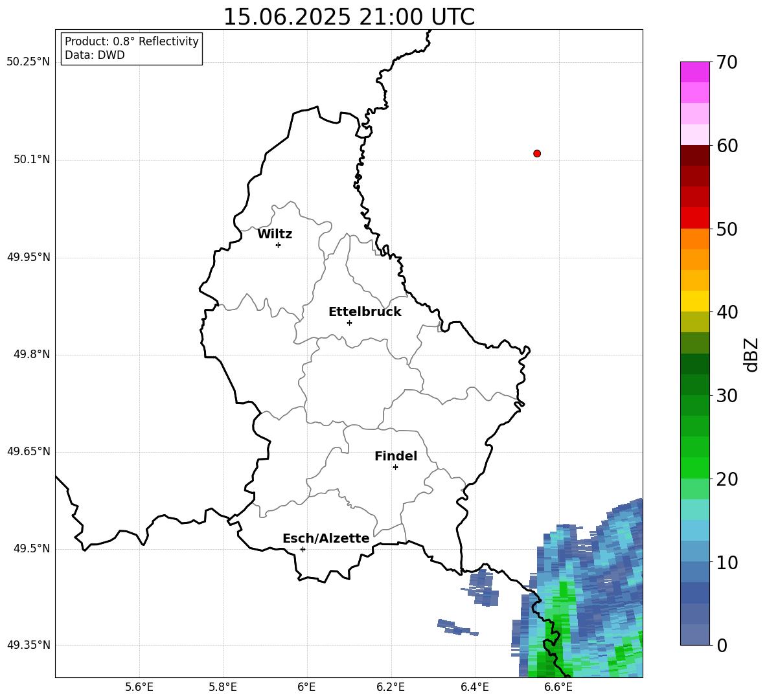Click the latitude label 50.1°N
The image size is (767, 700).
pos(32,159)
